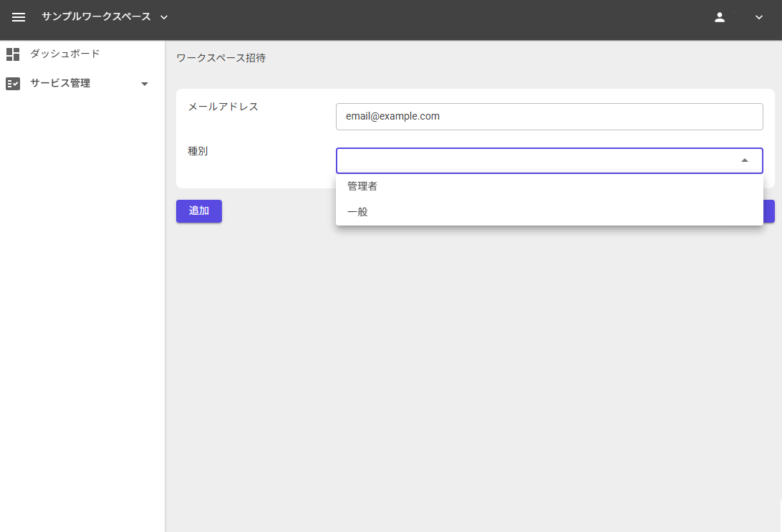Click the 追加 button
The height and width of the screenshot is (532, 782).
tap(198, 211)
